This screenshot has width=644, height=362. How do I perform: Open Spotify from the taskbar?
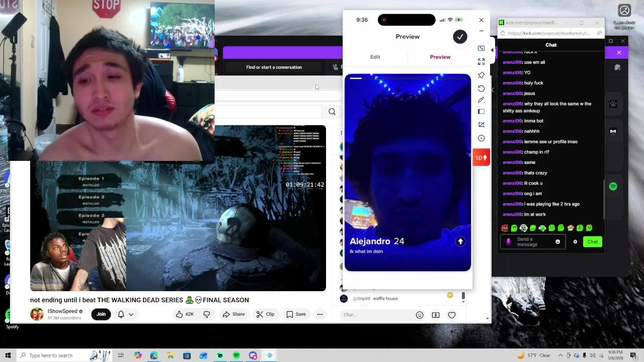(236, 355)
